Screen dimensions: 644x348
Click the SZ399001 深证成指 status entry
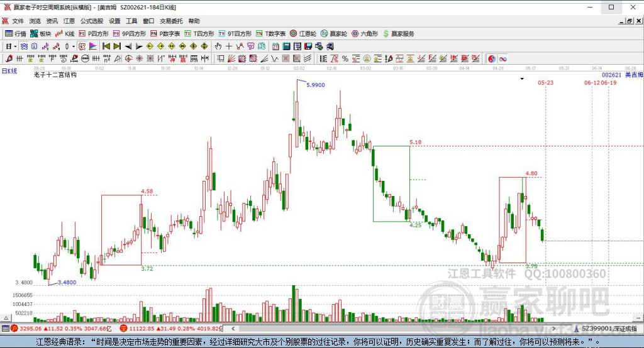click(x=606, y=329)
